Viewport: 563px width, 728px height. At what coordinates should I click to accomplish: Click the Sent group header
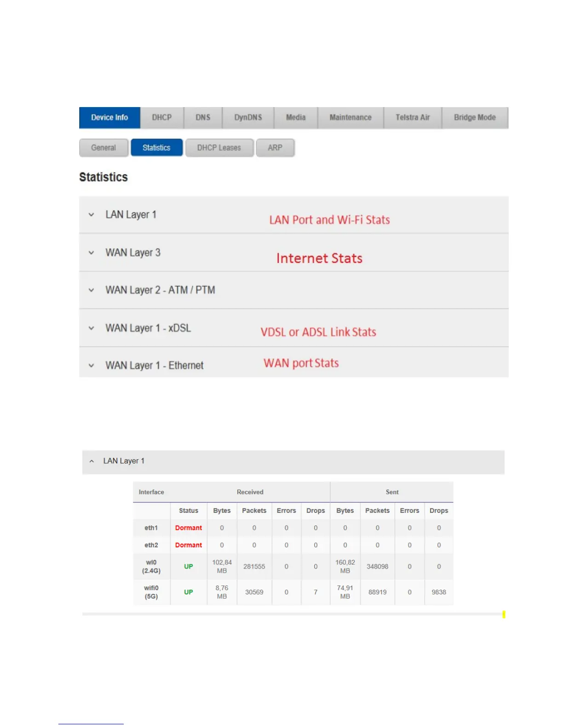392,492
